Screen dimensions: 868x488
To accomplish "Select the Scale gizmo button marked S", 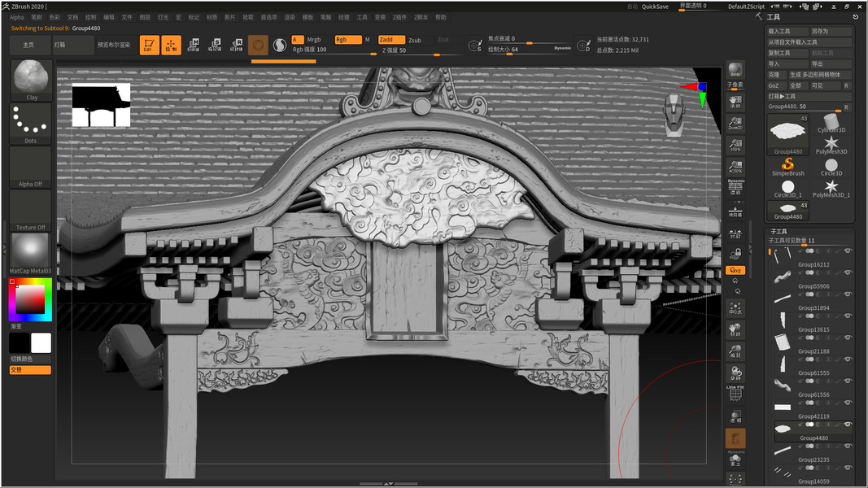I will pyautogui.click(x=215, y=45).
